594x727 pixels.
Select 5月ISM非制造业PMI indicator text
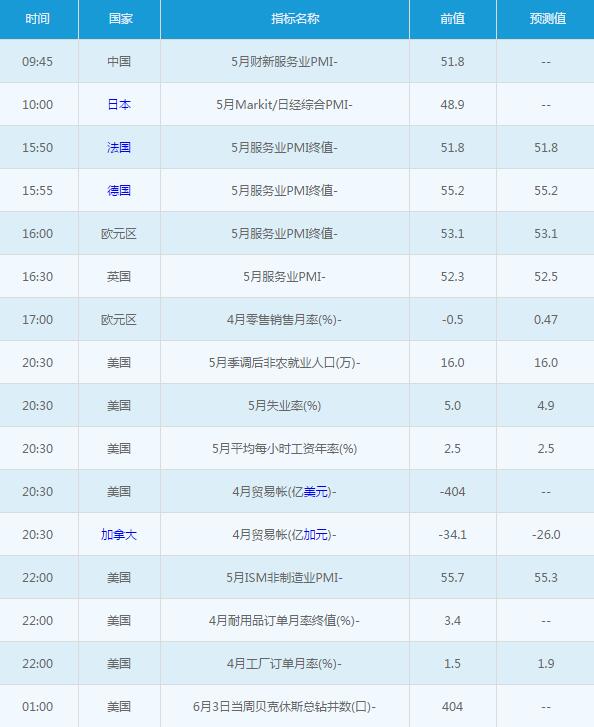284,578
